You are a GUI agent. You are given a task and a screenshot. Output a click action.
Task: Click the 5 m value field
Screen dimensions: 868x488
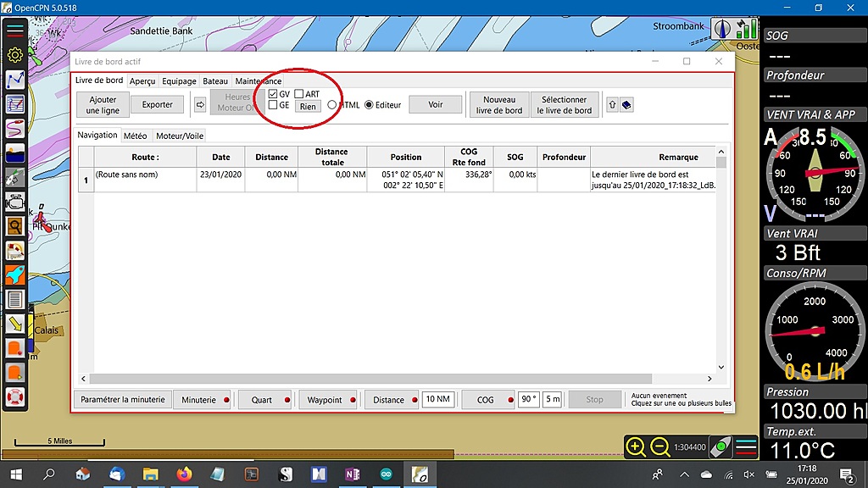click(x=552, y=399)
